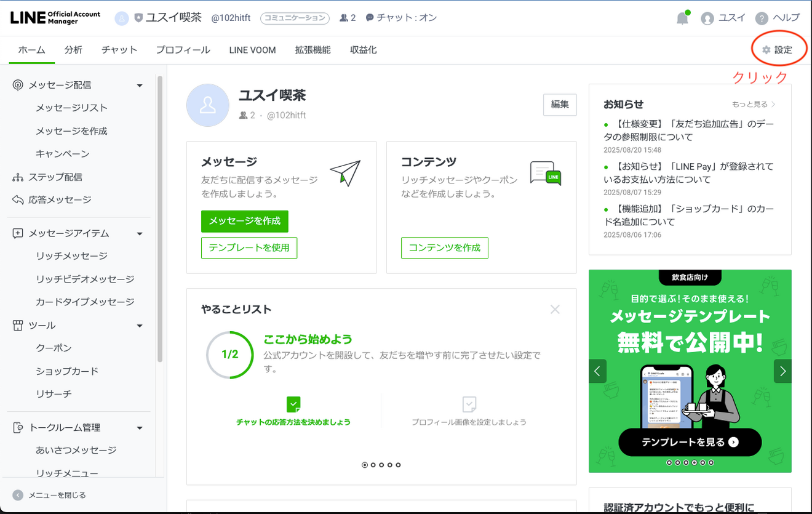Open the プロフィール tab
This screenshot has width=812, height=514.
(x=183, y=50)
